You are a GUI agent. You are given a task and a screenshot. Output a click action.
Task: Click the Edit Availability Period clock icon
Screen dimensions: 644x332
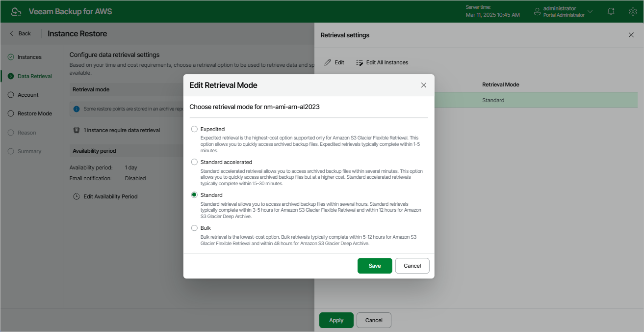click(77, 196)
